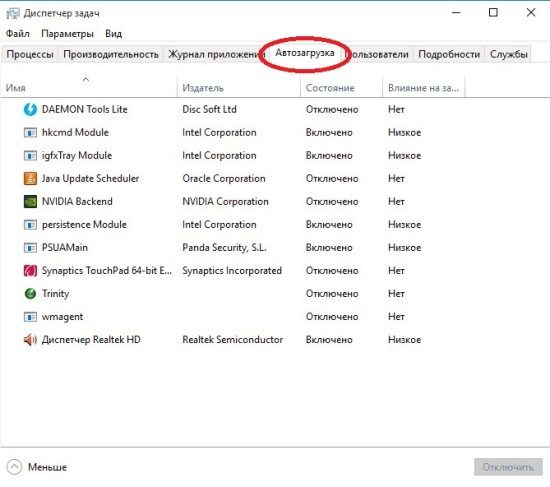The width and height of the screenshot is (550, 487).
Task: Open the Файл menu
Action: pyautogui.click(x=18, y=34)
